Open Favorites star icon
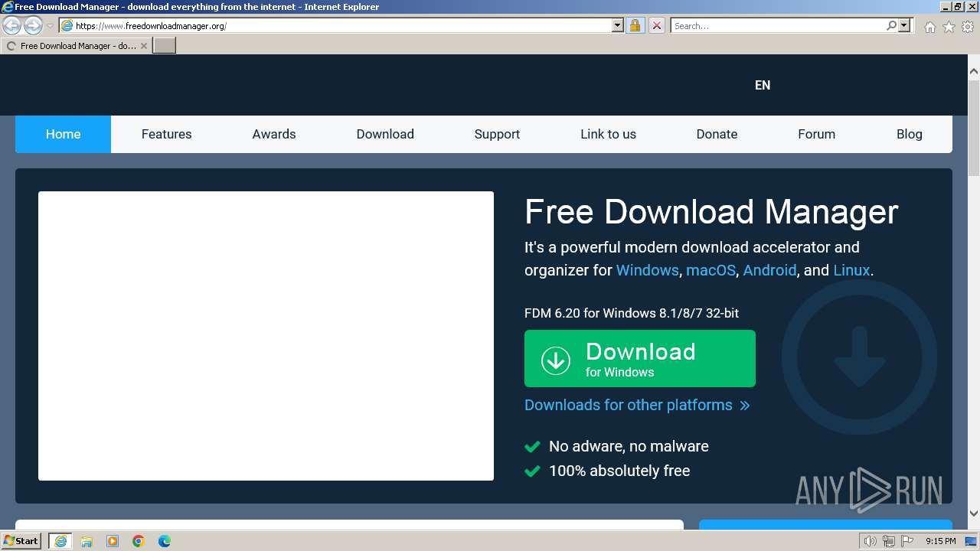 pyautogui.click(x=949, y=27)
